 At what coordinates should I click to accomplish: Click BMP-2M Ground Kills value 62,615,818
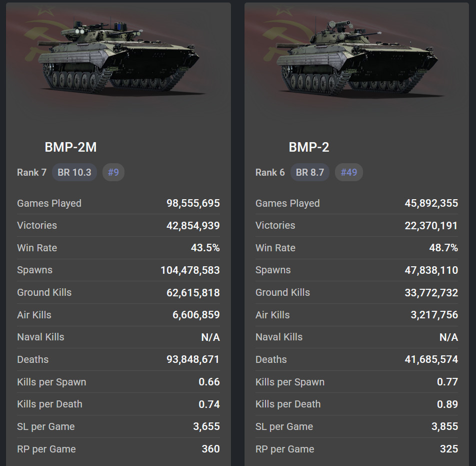(x=193, y=292)
